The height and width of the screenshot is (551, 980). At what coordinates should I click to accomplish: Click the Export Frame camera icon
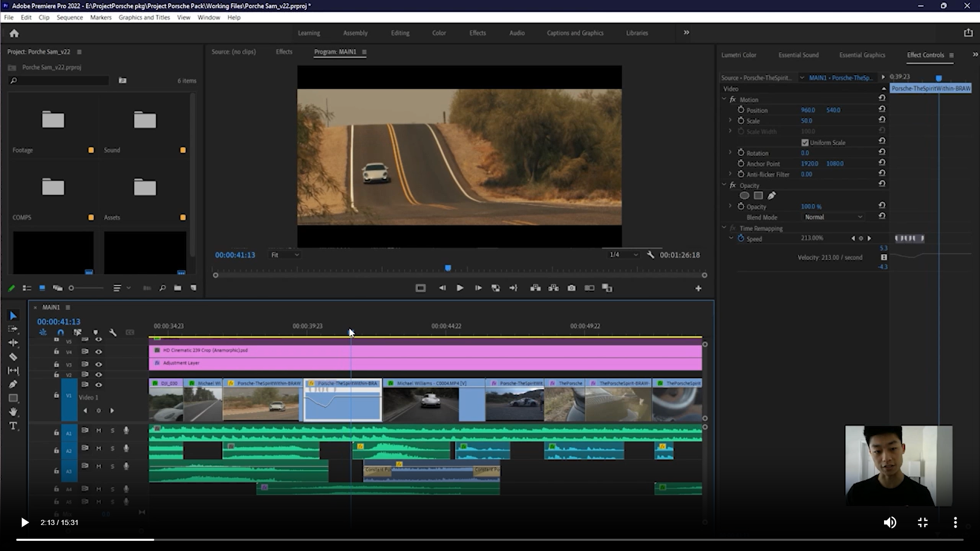tap(572, 288)
